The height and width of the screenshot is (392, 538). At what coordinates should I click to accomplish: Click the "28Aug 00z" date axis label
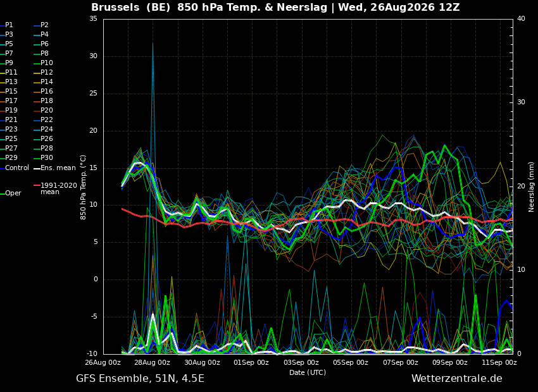pyautogui.click(x=153, y=362)
